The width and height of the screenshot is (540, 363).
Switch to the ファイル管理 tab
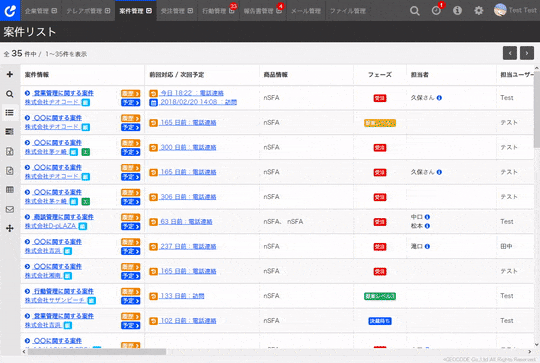tap(347, 11)
